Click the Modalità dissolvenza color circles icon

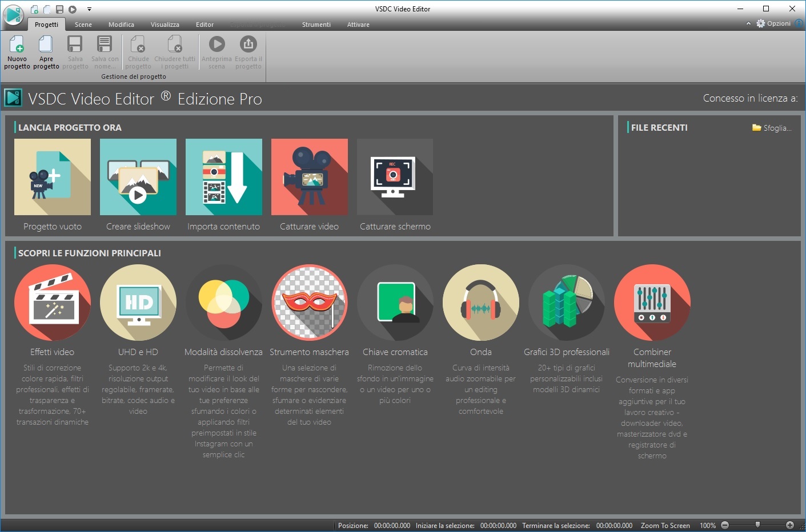point(224,303)
